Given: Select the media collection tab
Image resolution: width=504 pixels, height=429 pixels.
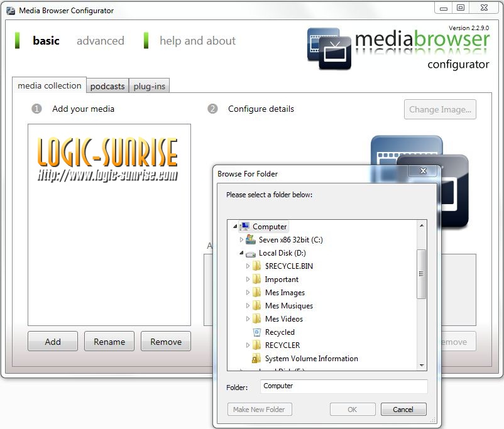Looking at the screenshot, I should (x=50, y=85).
